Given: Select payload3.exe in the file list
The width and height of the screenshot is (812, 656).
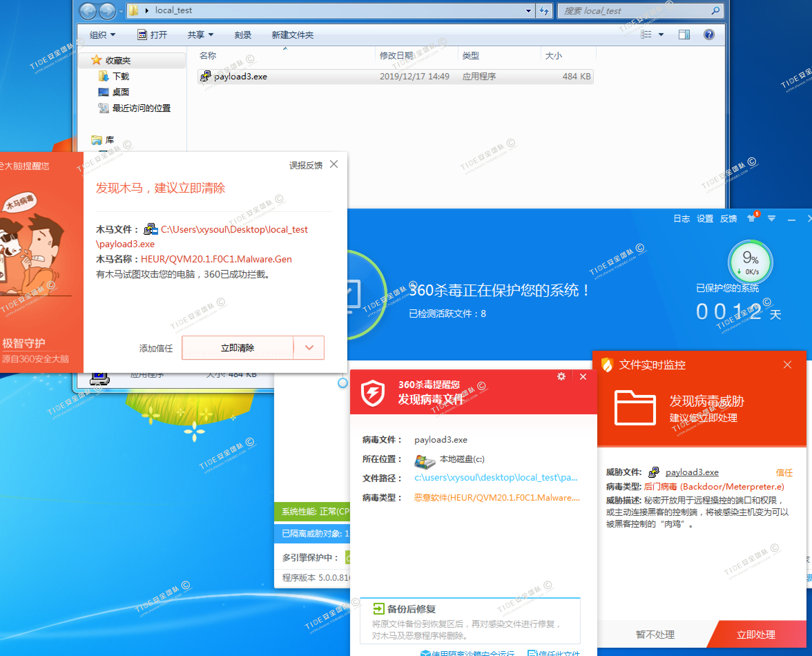Looking at the screenshot, I should pos(240,76).
